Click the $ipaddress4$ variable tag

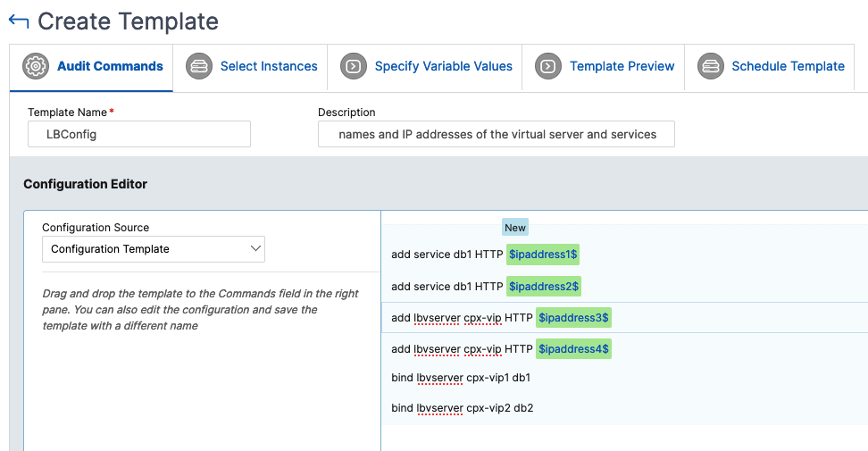573,348
